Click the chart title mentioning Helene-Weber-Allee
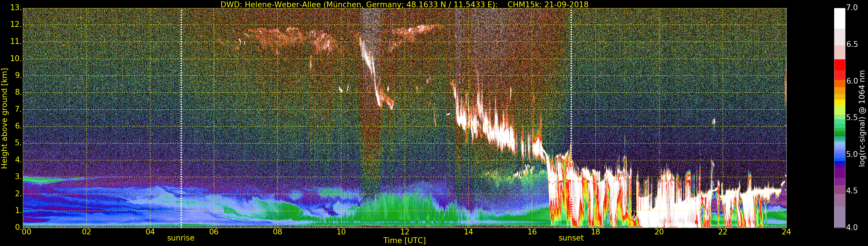 coord(404,4)
